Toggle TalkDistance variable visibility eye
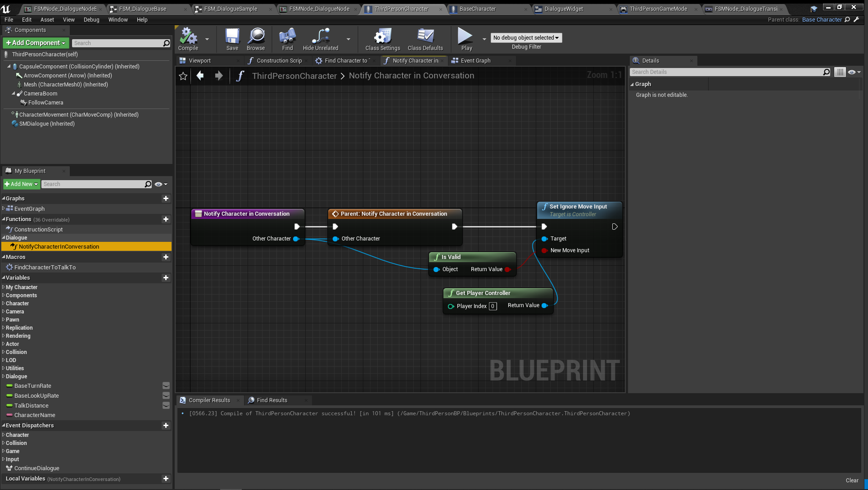Screen dimensions: 868x490 166,406
